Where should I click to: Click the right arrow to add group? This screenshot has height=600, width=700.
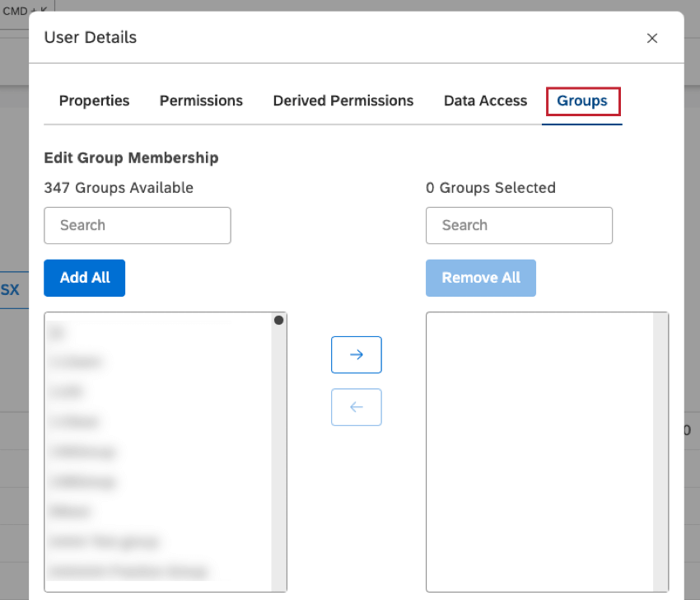click(x=356, y=354)
